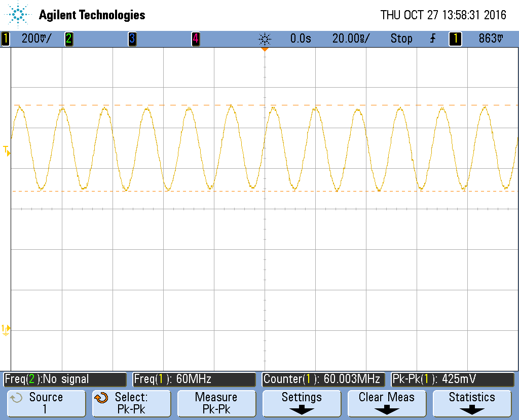
Task: Click the Pk-Pk(1): 425mV readout
Action: (x=453, y=379)
